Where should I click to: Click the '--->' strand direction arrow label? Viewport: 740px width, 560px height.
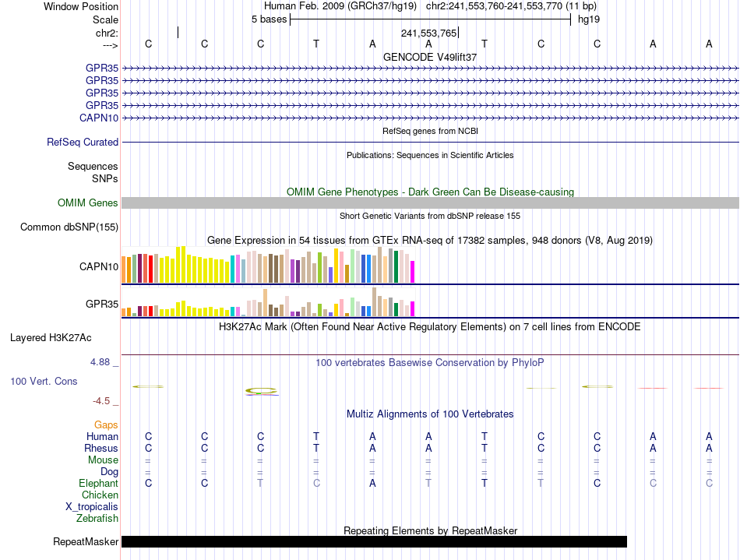[x=110, y=45]
